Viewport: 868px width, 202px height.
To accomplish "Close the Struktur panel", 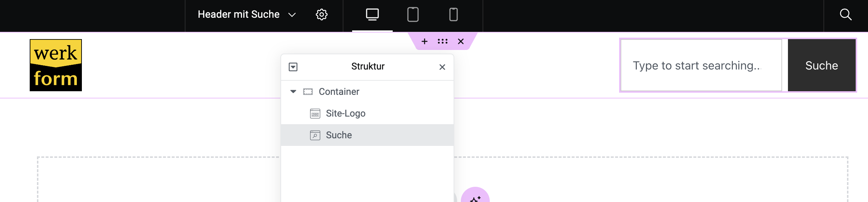I will (x=442, y=67).
